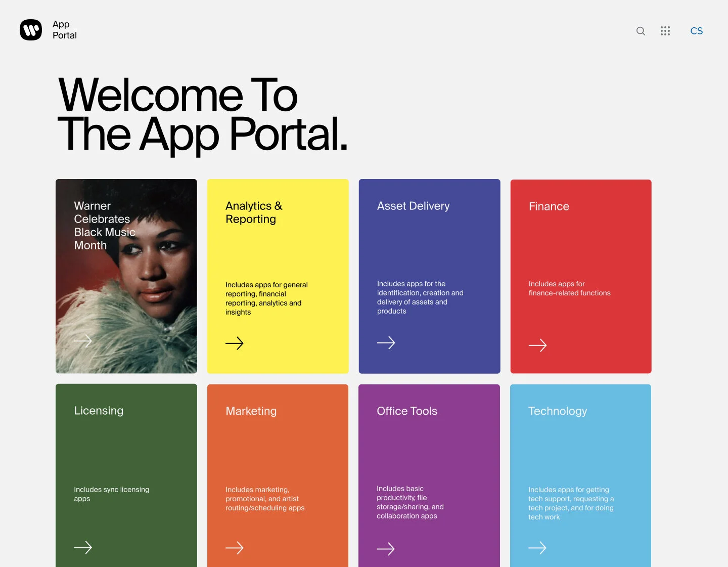Open the CS profile link

click(697, 31)
